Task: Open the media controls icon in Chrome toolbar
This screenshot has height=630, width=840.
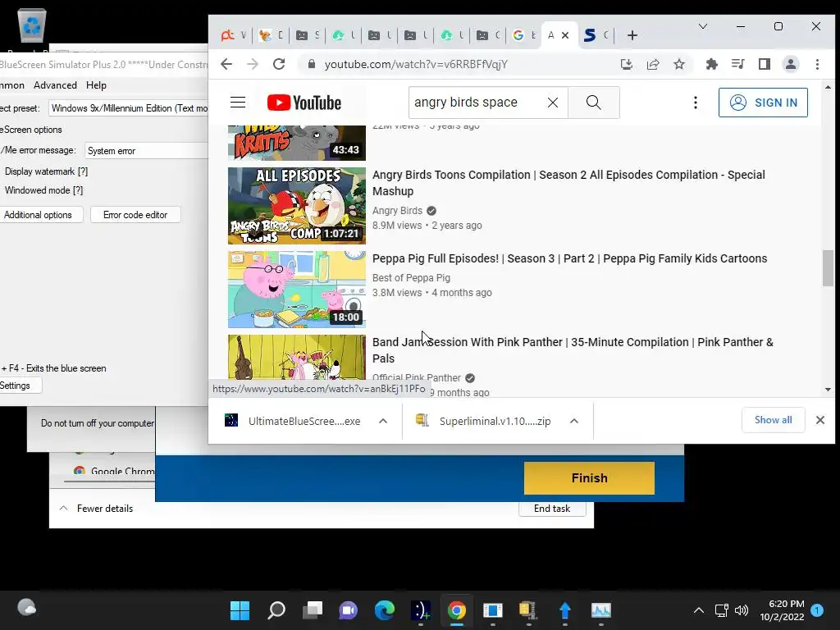Action: coord(737,64)
